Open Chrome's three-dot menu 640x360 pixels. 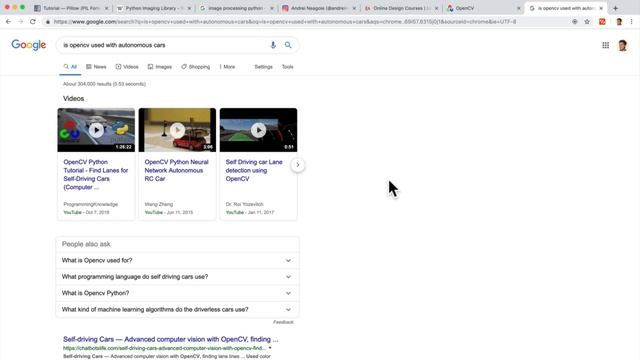pyautogui.click(x=631, y=22)
